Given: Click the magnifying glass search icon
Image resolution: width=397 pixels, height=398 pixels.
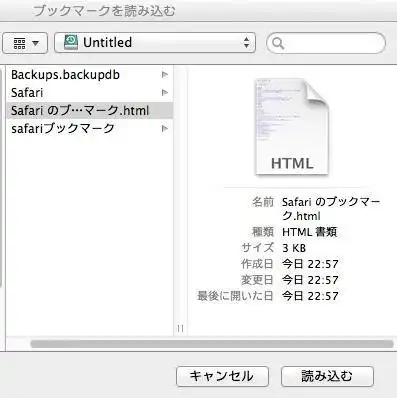Looking at the screenshot, I should (278, 43).
